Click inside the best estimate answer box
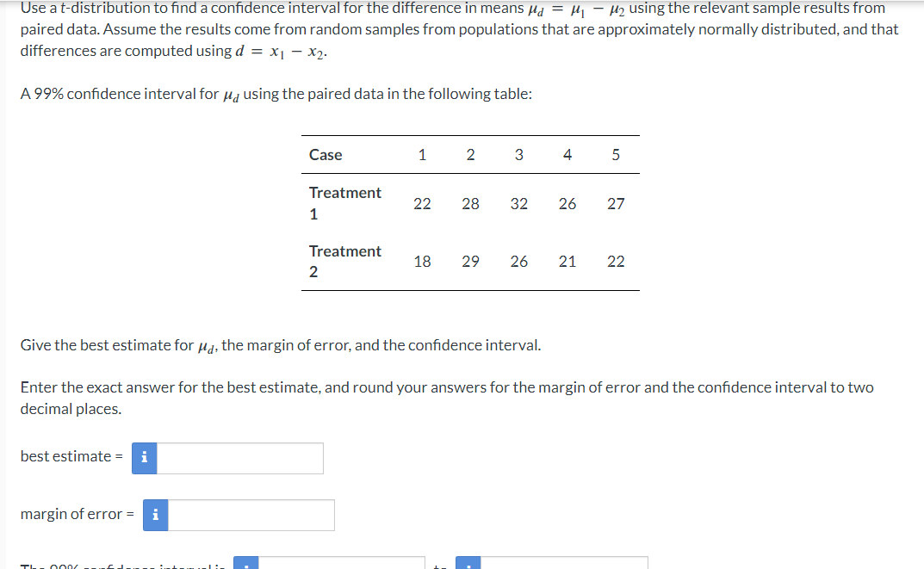The image size is (924, 569). (241, 458)
